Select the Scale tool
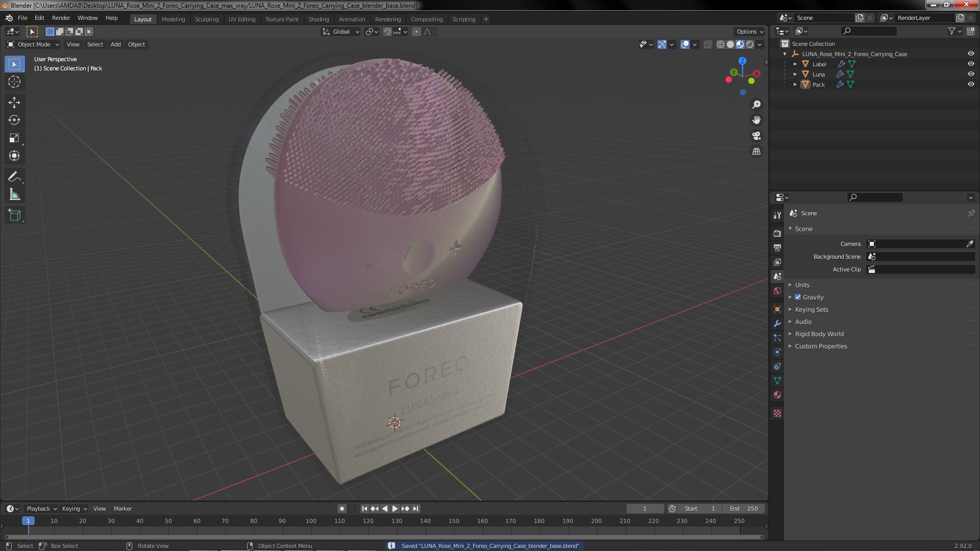 click(x=14, y=138)
